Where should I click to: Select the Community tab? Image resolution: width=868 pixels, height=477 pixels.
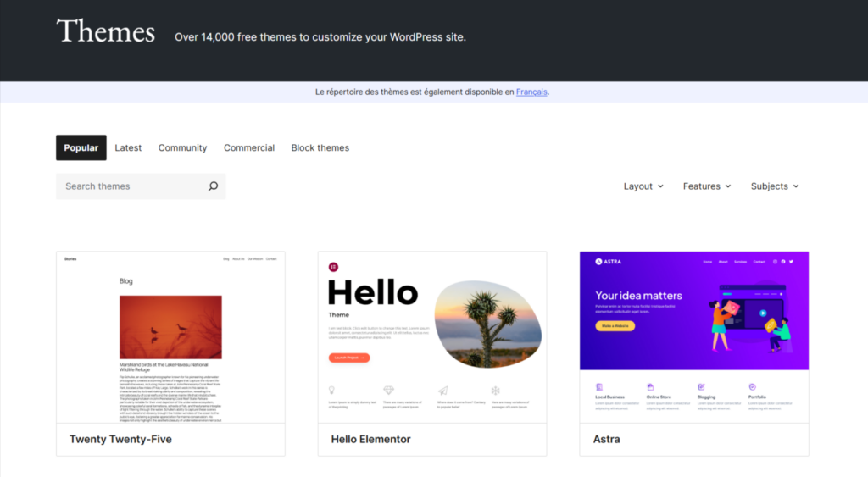pos(182,147)
